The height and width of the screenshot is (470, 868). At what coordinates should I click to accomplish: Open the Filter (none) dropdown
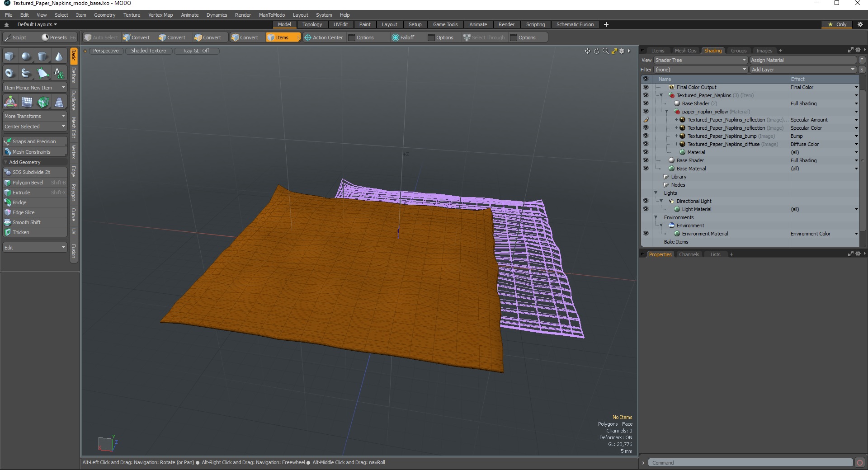tap(700, 70)
